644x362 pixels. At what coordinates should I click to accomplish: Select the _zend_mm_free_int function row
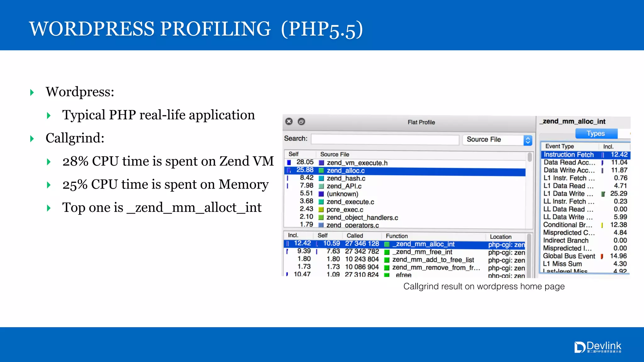pos(404,252)
